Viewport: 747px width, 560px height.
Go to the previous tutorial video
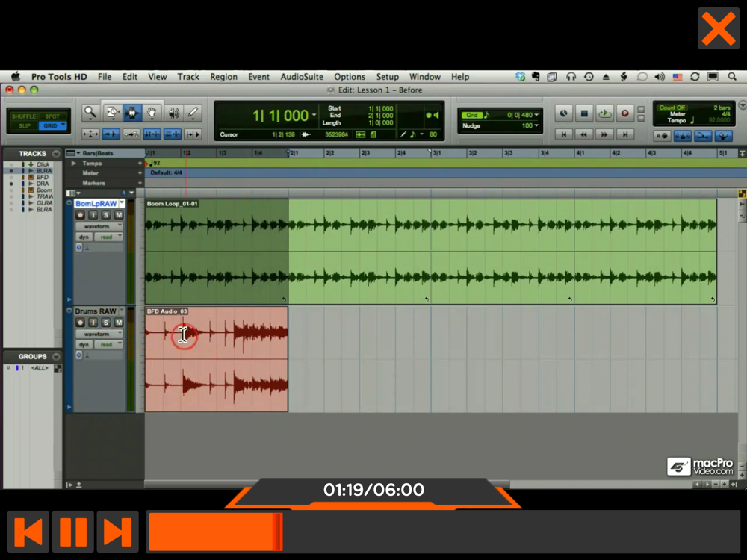tap(28, 532)
